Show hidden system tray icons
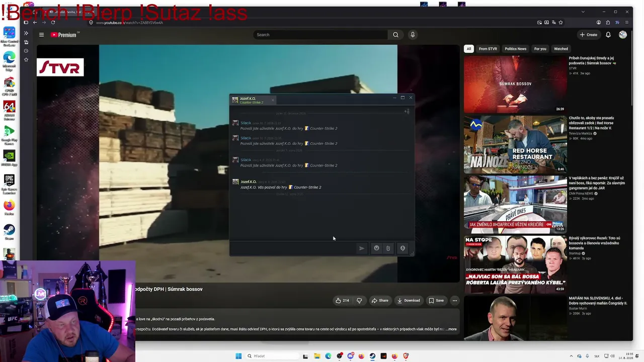Screen dimensions: 644x362 [x=570, y=356]
